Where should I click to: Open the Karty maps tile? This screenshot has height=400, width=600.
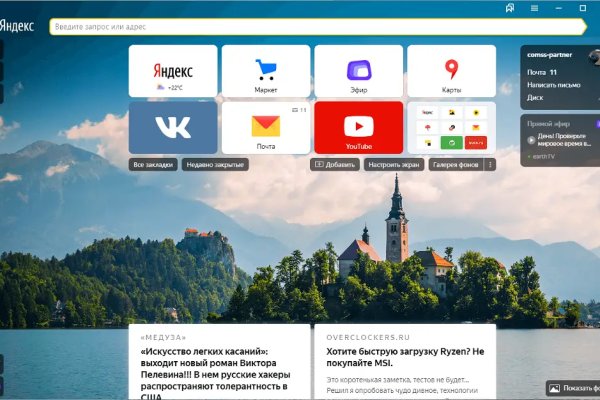pos(451,71)
